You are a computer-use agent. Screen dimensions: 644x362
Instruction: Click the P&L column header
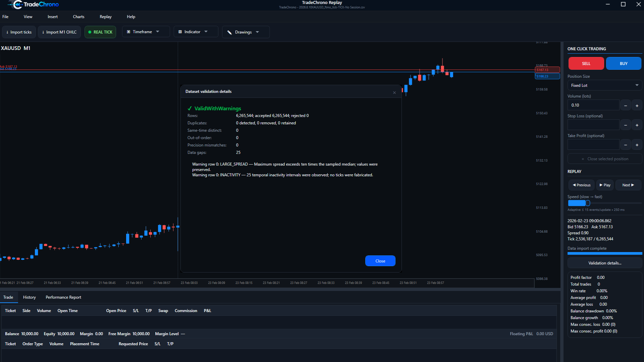[x=207, y=311]
